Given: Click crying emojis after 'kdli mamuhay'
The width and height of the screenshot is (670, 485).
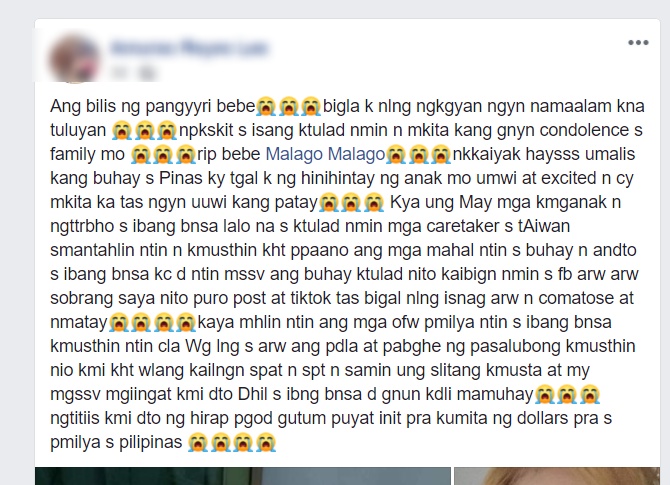Looking at the screenshot, I should [567, 394].
